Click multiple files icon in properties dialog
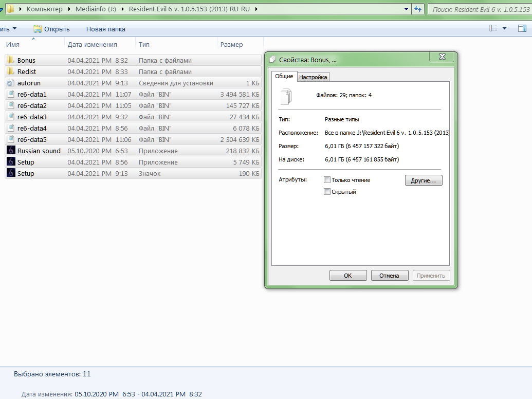The width and height of the screenshot is (532, 399). [286, 96]
